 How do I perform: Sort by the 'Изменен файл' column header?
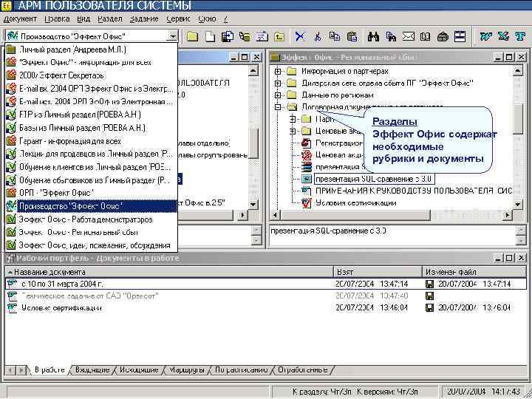pyautogui.click(x=474, y=272)
